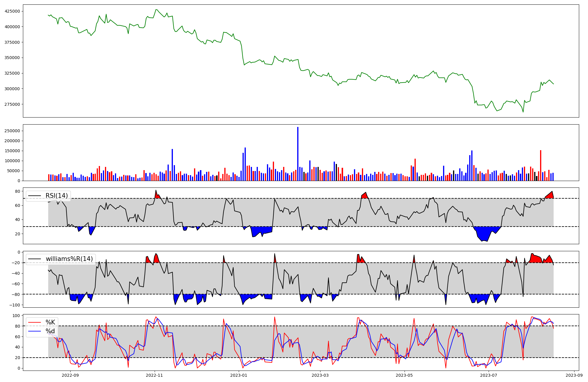Select the %d legend entry text
588x382 pixels.
pyautogui.click(x=50, y=331)
